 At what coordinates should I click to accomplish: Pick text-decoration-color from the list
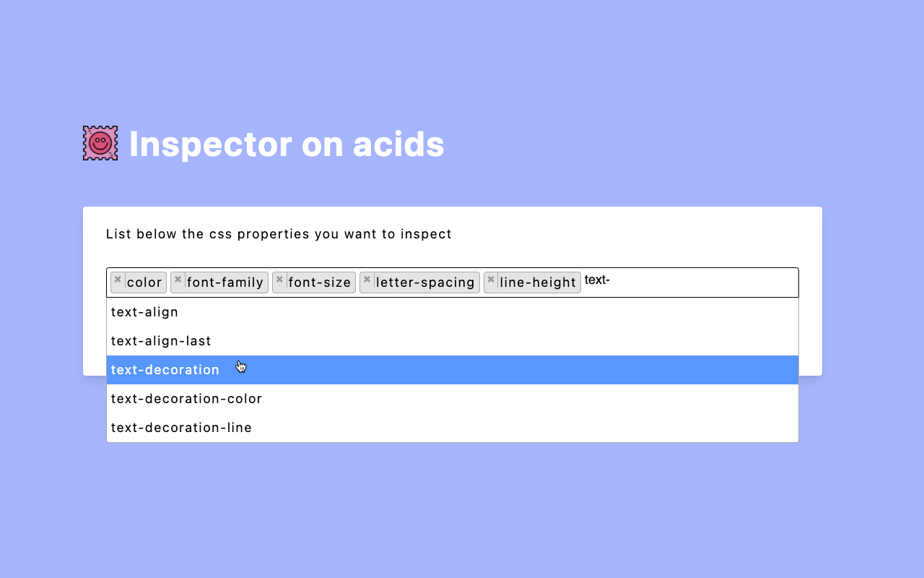pyautogui.click(x=186, y=398)
